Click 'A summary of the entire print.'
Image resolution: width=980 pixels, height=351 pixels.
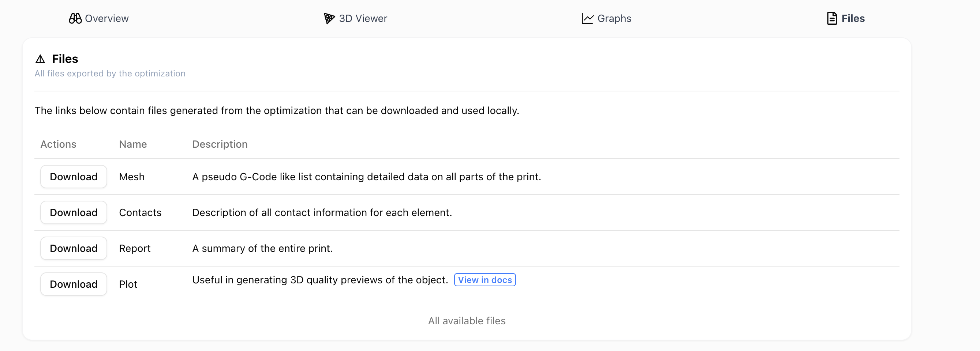pos(262,248)
